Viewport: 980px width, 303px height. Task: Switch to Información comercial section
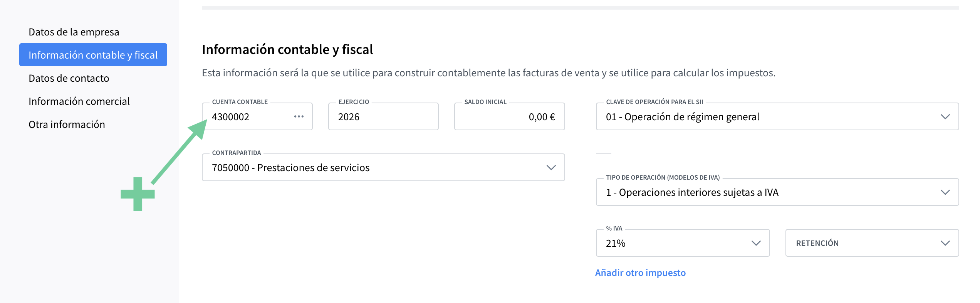(79, 101)
